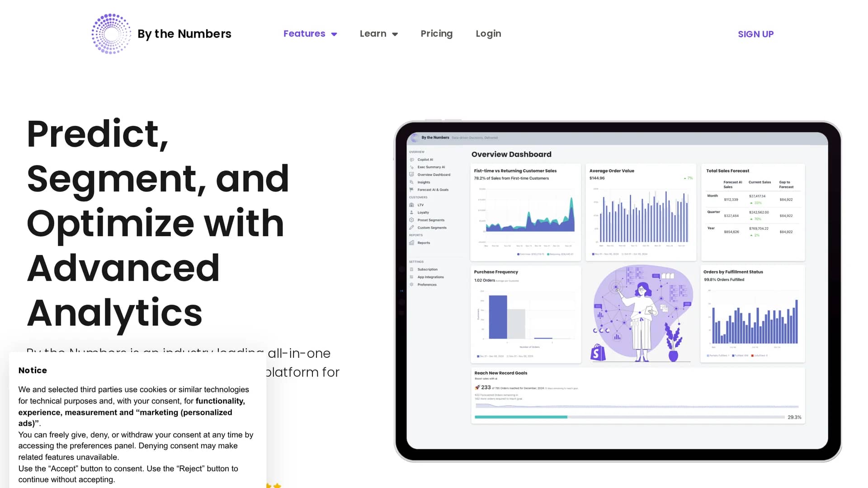Select "Subscription" settings entry
The width and height of the screenshot is (868, 488).
(x=427, y=269)
